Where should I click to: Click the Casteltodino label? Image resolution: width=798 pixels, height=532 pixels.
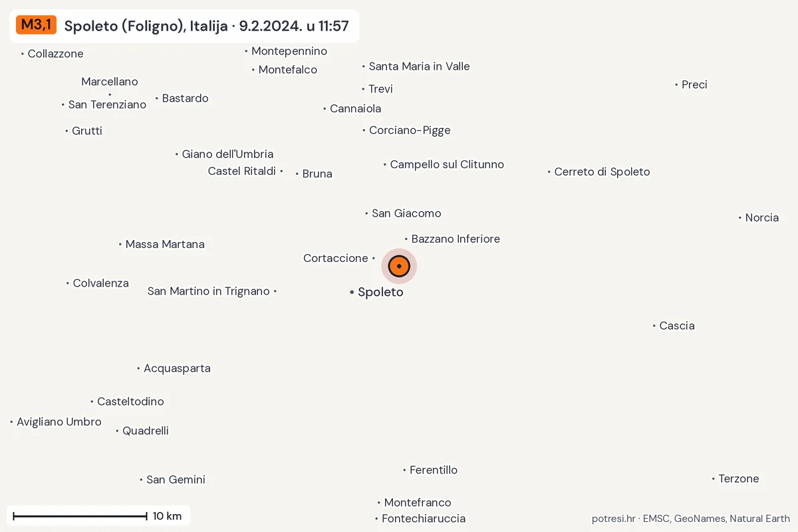[x=130, y=402]
